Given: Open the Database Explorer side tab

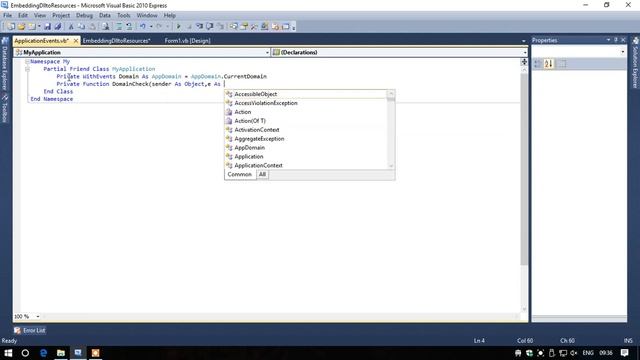Looking at the screenshot, I should (5, 64).
